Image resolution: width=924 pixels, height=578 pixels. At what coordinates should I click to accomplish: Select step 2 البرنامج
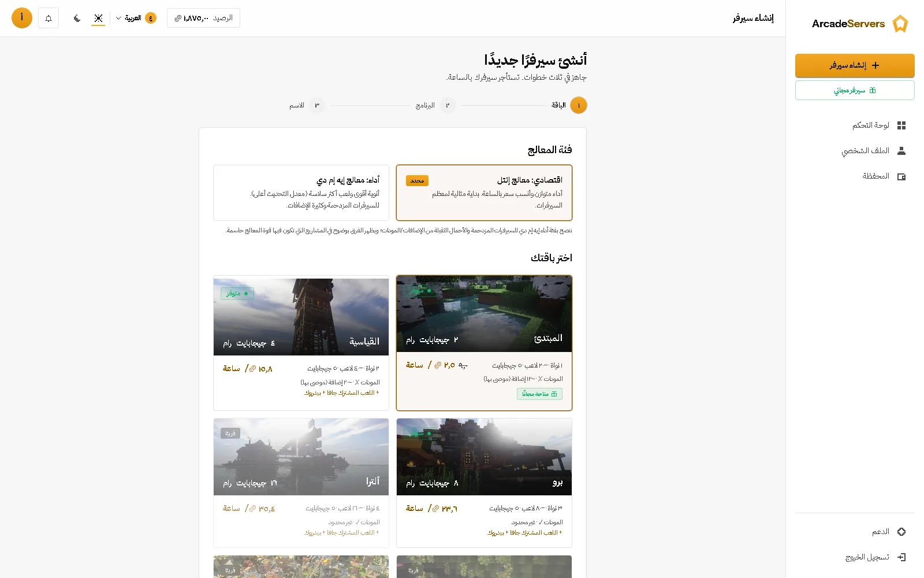point(435,105)
